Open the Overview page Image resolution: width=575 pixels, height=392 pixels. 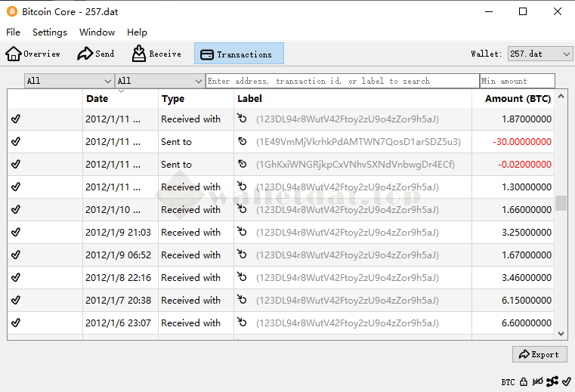tap(33, 54)
